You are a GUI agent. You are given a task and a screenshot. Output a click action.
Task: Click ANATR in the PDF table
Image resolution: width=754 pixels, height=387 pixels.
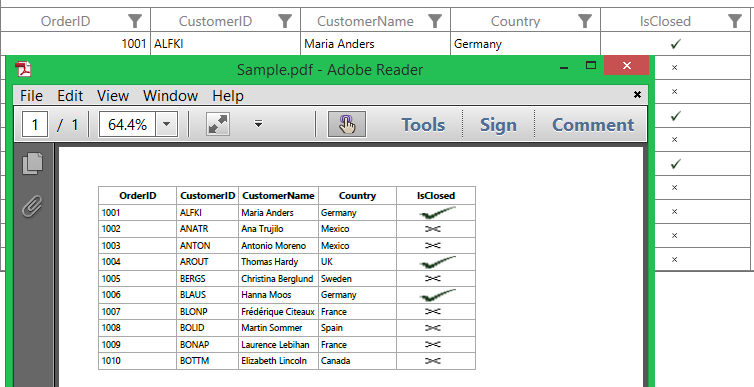pos(194,229)
